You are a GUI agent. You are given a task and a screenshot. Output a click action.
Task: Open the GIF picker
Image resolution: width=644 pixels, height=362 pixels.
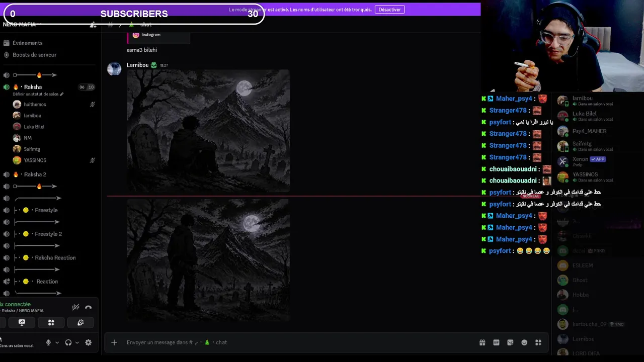496,342
